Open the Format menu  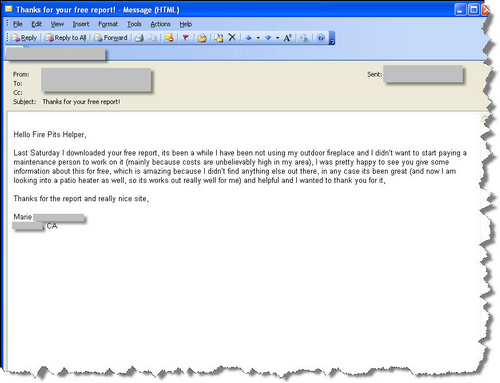[108, 24]
